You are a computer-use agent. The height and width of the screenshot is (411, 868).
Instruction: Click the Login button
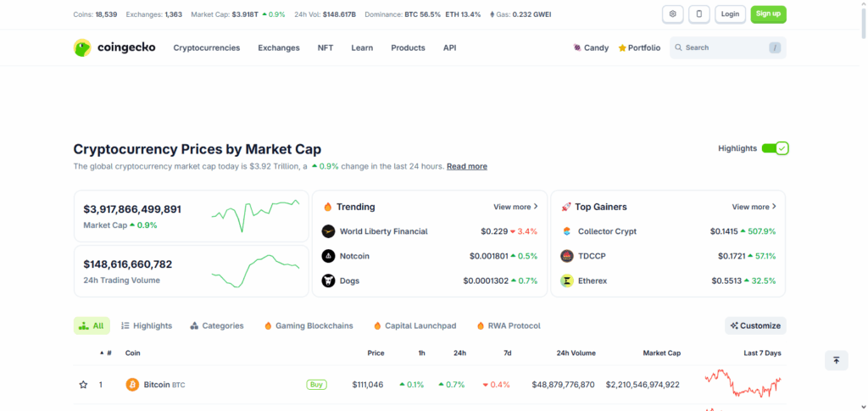(x=730, y=14)
